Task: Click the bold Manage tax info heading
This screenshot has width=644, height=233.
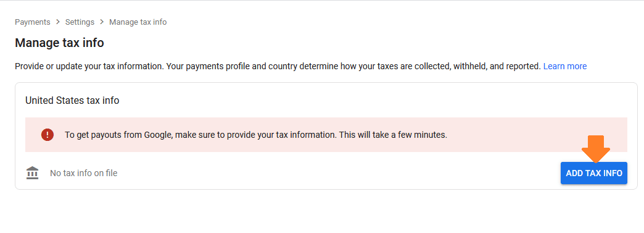Action: point(59,43)
